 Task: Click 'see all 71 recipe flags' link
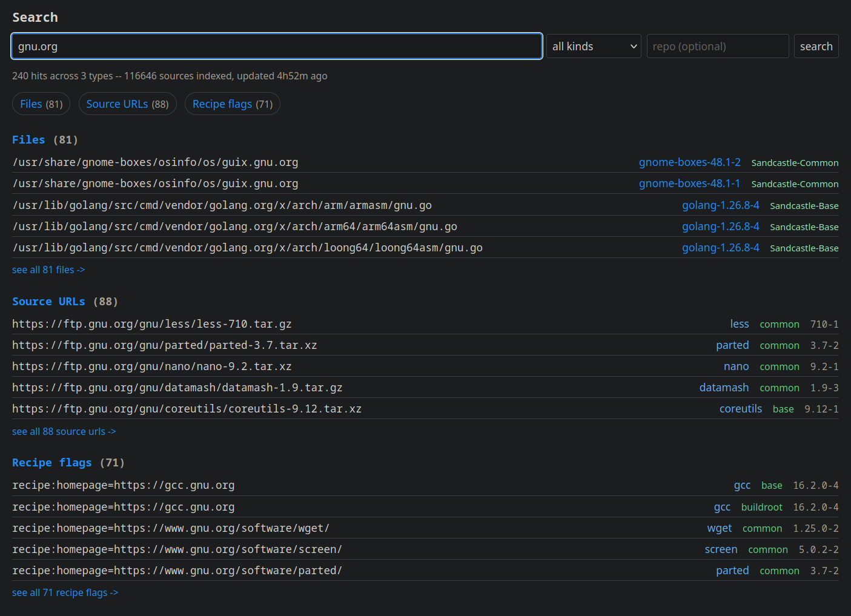(65, 592)
